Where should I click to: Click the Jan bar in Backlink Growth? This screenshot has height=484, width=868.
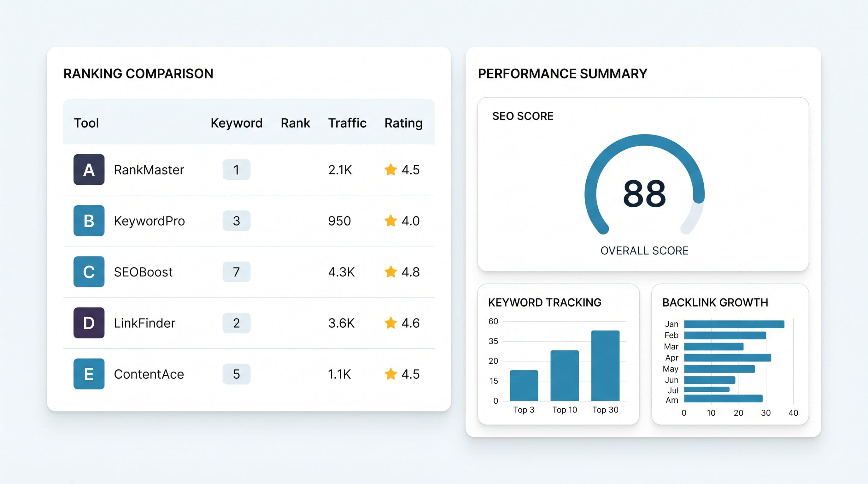tap(734, 324)
